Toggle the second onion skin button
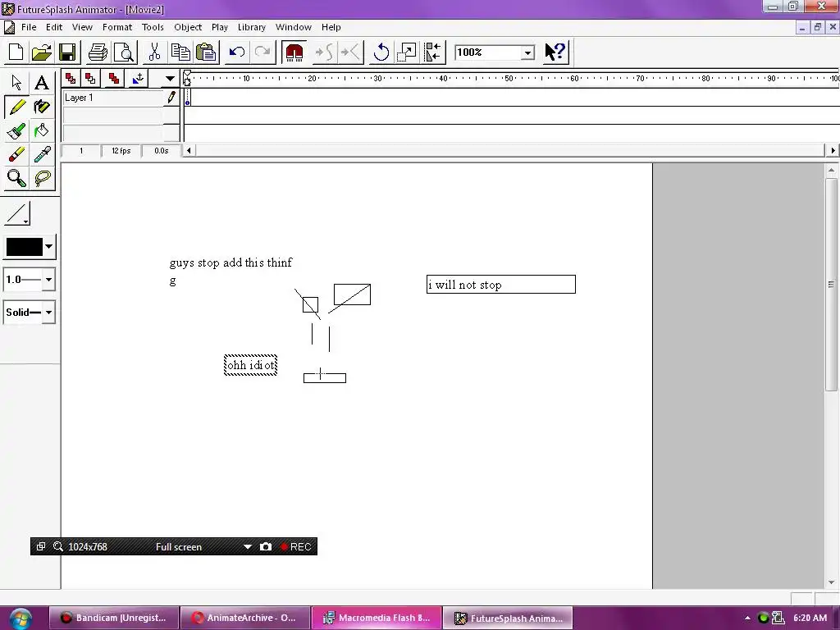The image size is (840, 630). [90, 79]
